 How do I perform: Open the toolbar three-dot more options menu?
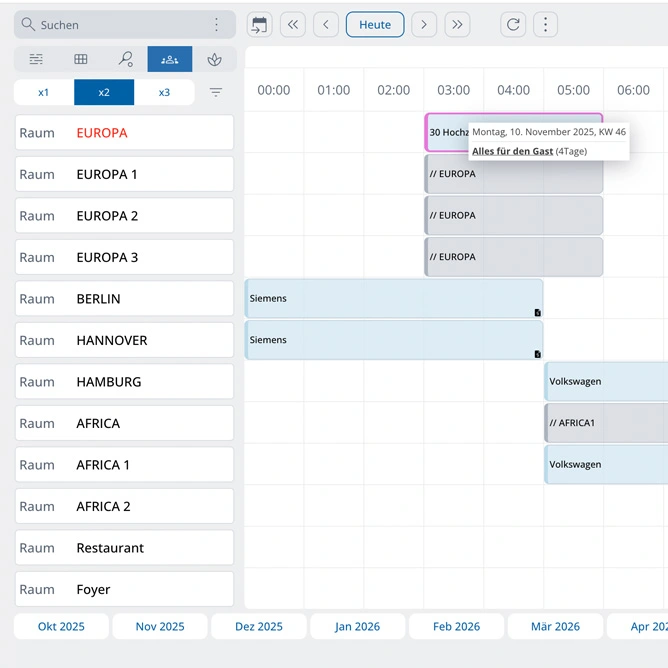click(x=545, y=25)
